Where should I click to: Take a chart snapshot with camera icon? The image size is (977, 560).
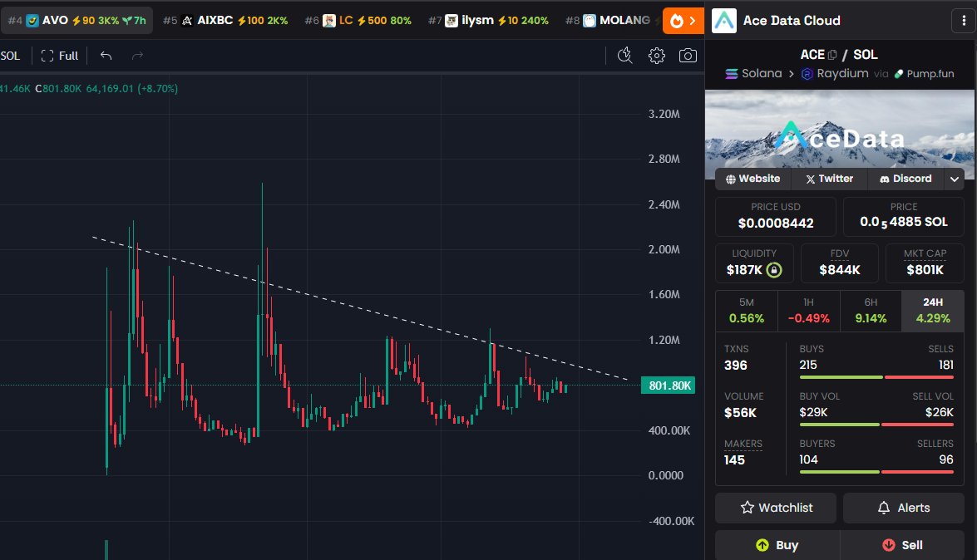pyautogui.click(x=688, y=56)
